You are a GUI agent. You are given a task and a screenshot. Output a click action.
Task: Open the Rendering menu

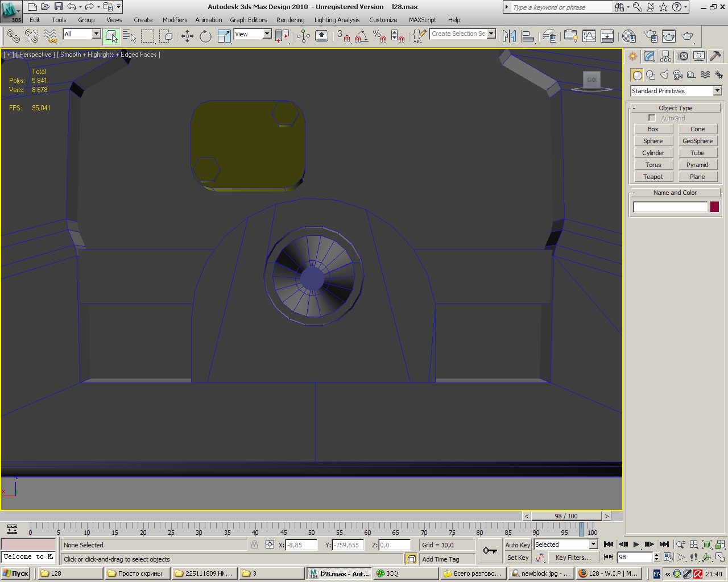(x=290, y=20)
